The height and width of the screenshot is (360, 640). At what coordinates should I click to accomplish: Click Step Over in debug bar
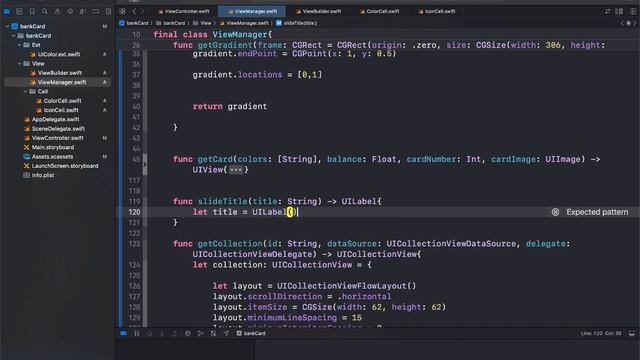(x=149, y=333)
